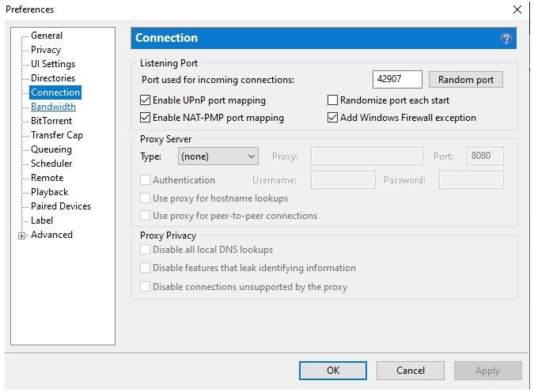Screen dimensions: 534x392
Task: Select Privacy in the preferences tree
Action: click(46, 50)
